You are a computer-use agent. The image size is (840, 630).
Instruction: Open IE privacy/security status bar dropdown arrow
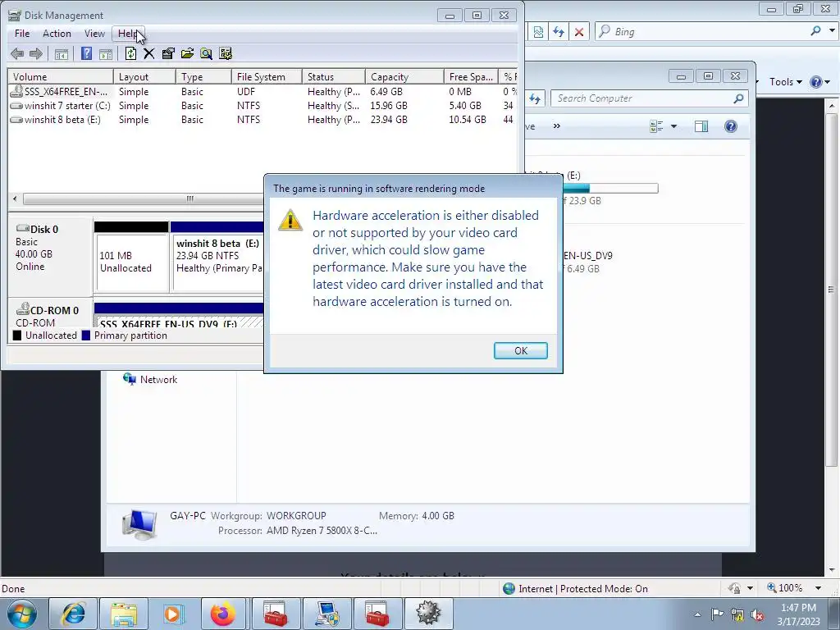(x=750, y=588)
